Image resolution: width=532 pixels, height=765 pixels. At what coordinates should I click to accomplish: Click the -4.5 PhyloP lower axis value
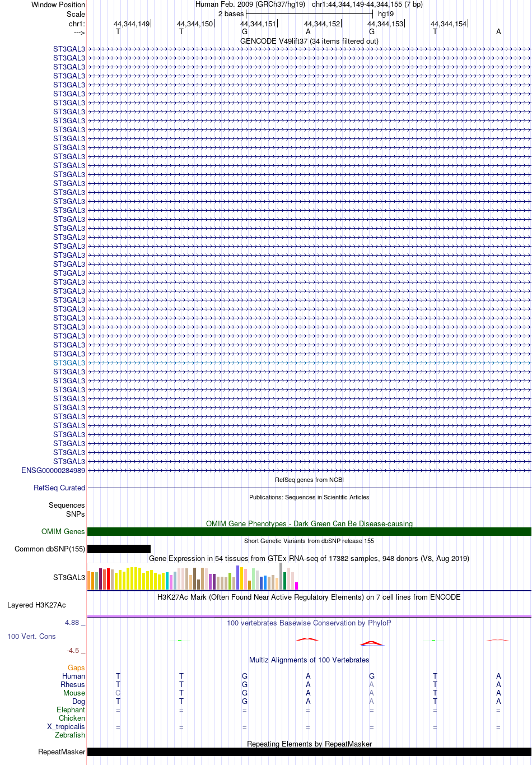(75, 651)
